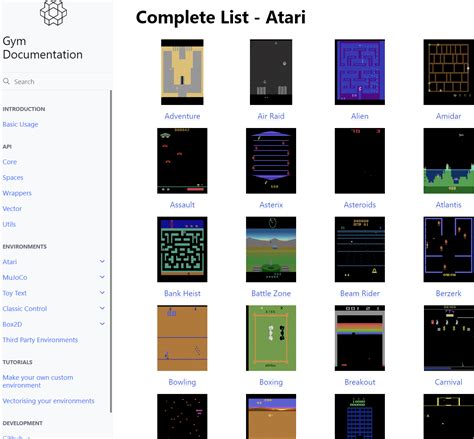Click the Carnival text link
Viewport: 474px width, 439px height.
tap(449, 382)
